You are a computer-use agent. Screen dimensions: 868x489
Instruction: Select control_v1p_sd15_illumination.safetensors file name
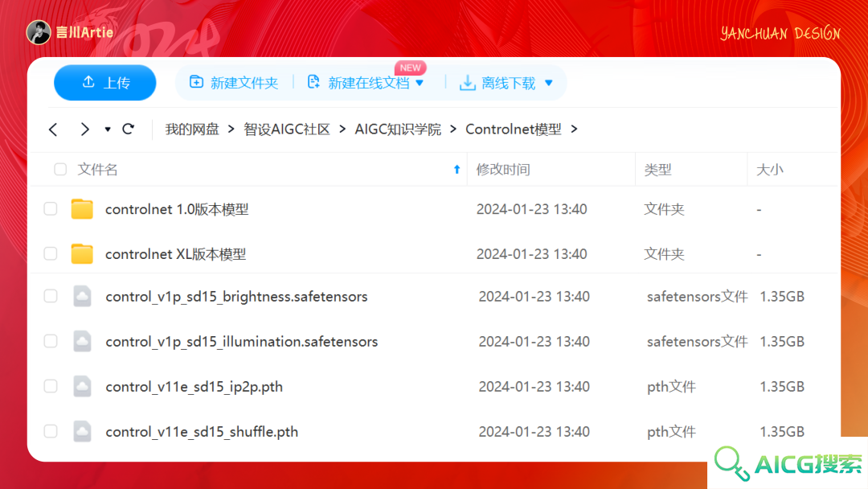[x=241, y=342]
